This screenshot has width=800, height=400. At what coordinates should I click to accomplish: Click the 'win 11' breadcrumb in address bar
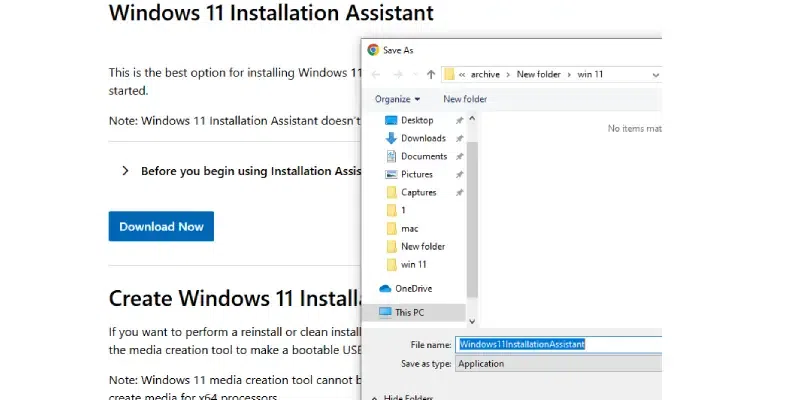point(590,74)
